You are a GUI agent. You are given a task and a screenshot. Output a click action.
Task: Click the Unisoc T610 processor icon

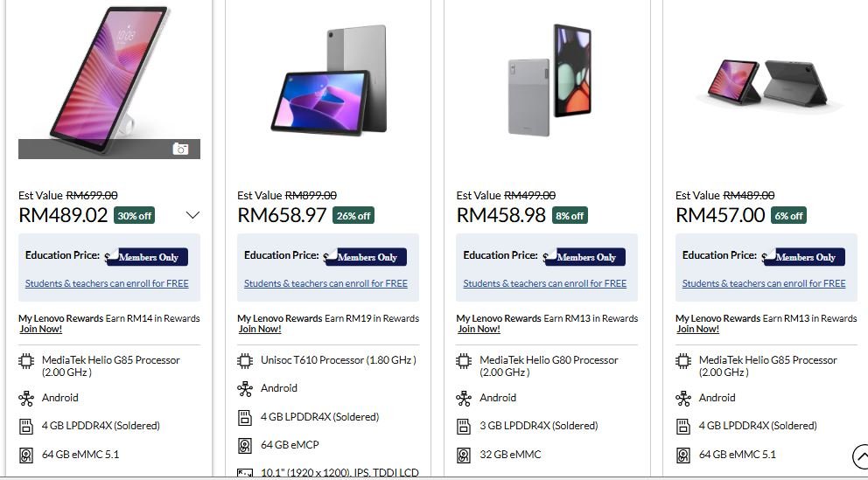coord(245,360)
